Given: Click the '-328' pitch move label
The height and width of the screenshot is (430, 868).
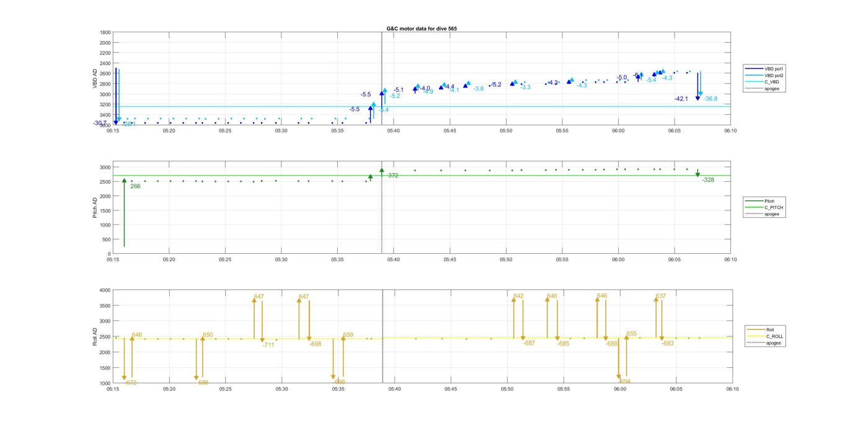Looking at the screenshot, I should point(708,180).
